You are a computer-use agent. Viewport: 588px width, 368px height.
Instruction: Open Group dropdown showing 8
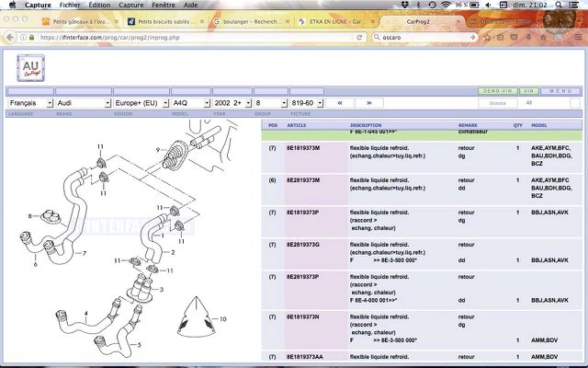[x=271, y=103]
